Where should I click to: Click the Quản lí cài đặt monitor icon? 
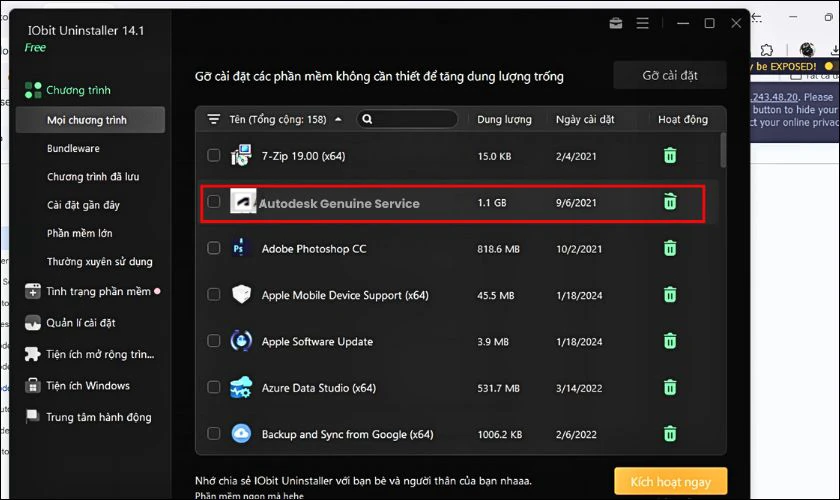(33, 323)
